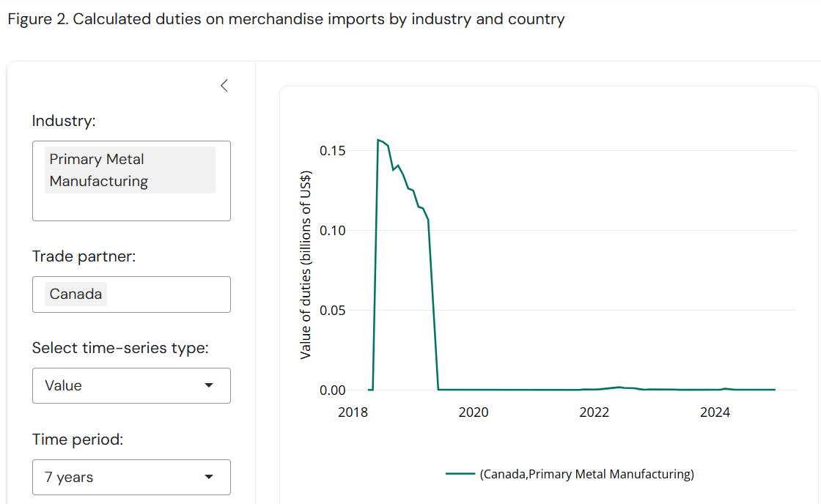Click the 0.00 y-axis tick label

pos(333,390)
